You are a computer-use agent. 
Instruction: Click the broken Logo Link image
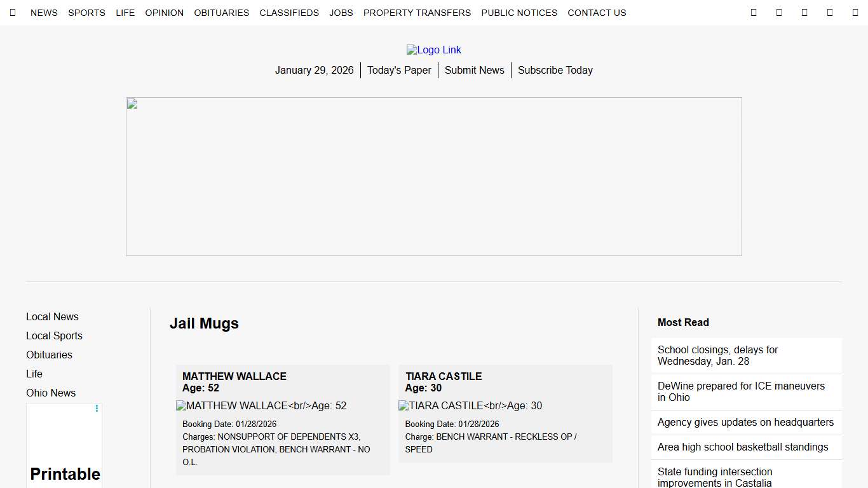click(x=434, y=50)
